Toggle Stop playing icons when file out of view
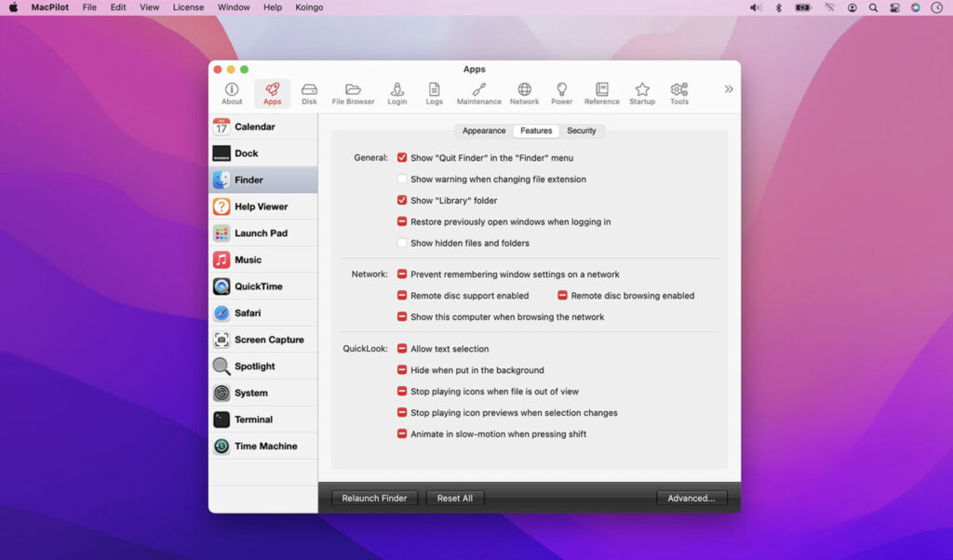The height and width of the screenshot is (560, 953). click(x=402, y=392)
